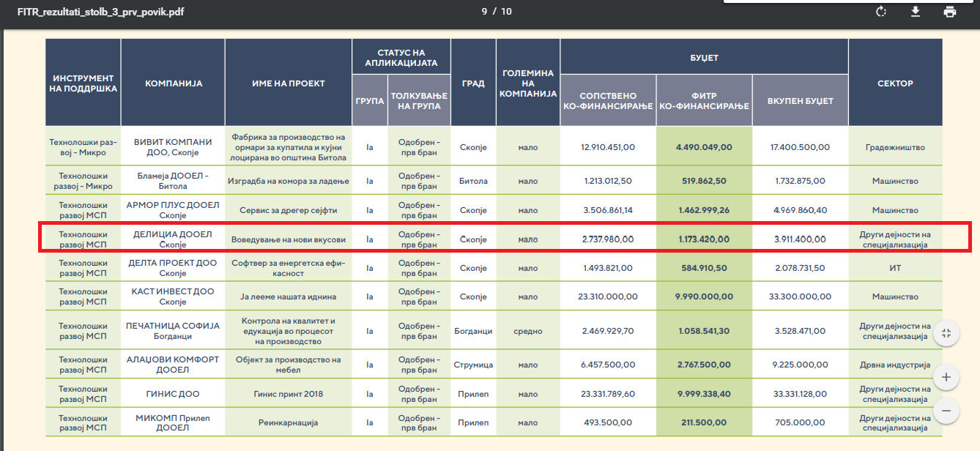The height and width of the screenshot is (451, 980).
Task: Select company 'Бламеја ДООЕЛ - Битола'
Action: pos(173,181)
